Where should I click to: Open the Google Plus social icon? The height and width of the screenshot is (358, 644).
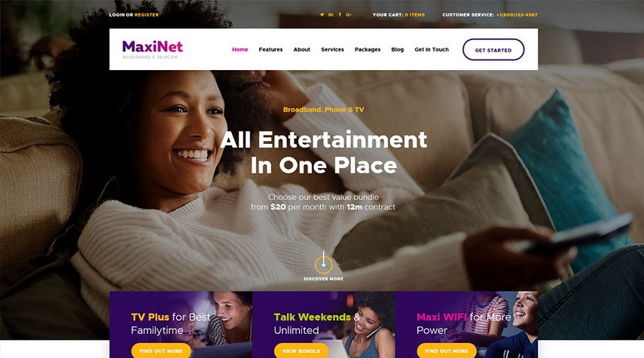[x=349, y=15]
